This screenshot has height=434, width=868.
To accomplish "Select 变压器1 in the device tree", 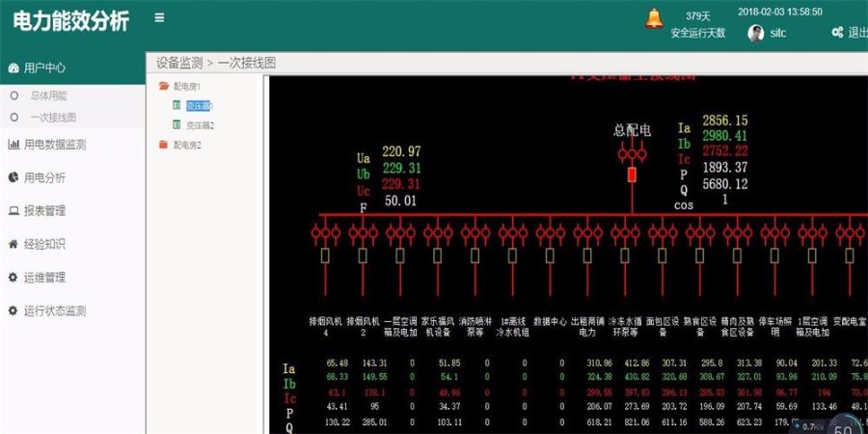I will 199,106.
